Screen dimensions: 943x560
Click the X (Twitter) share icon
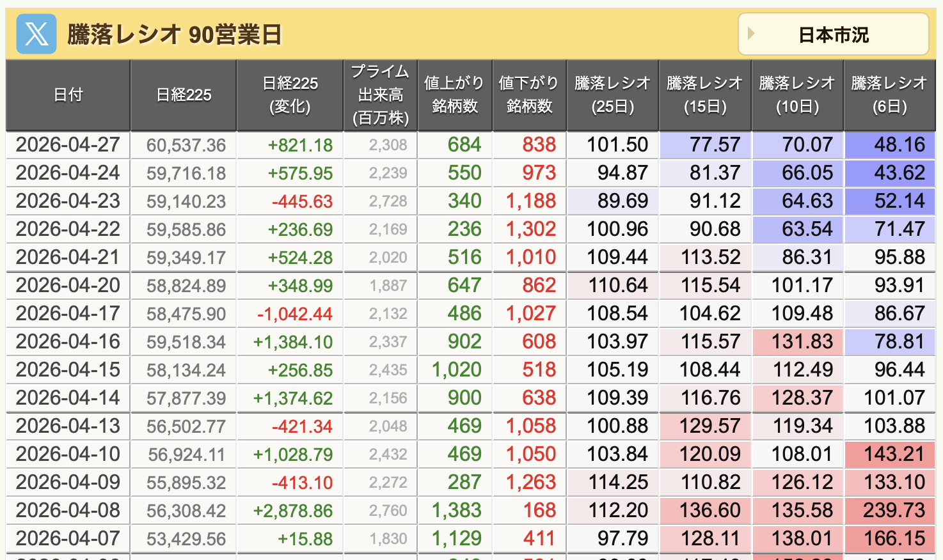(x=36, y=34)
